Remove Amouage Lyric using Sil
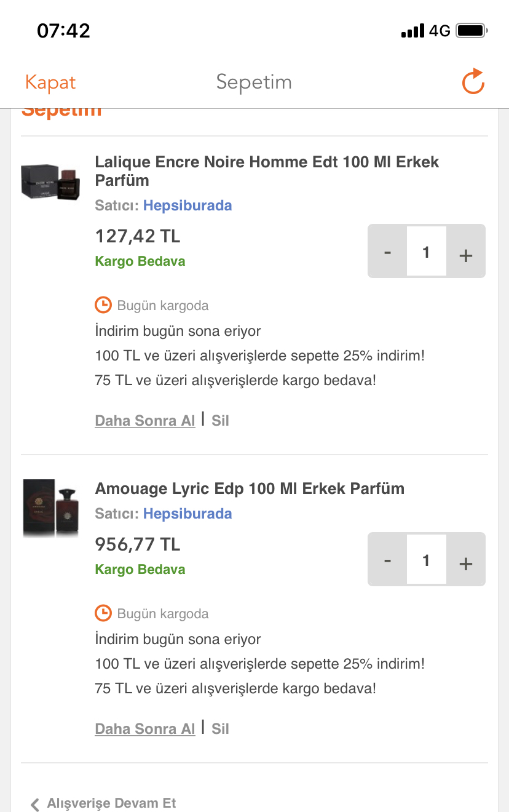This screenshot has width=509, height=812. pyautogui.click(x=220, y=729)
